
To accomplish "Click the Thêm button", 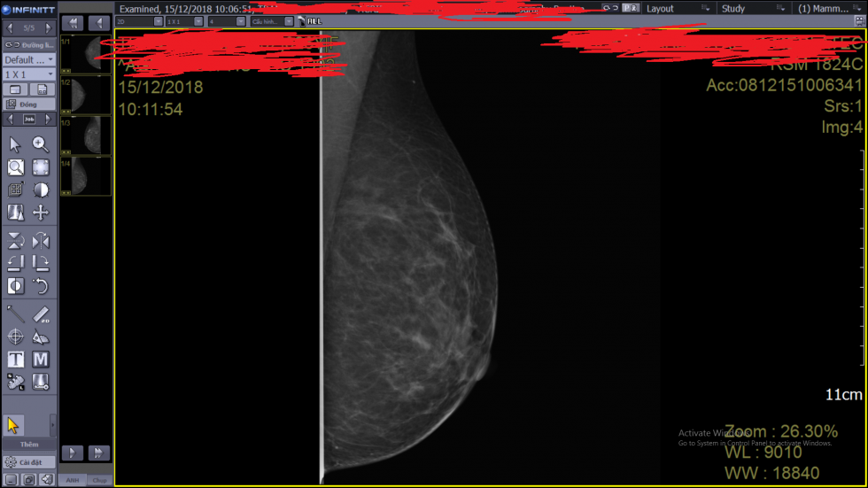I will point(28,444).
